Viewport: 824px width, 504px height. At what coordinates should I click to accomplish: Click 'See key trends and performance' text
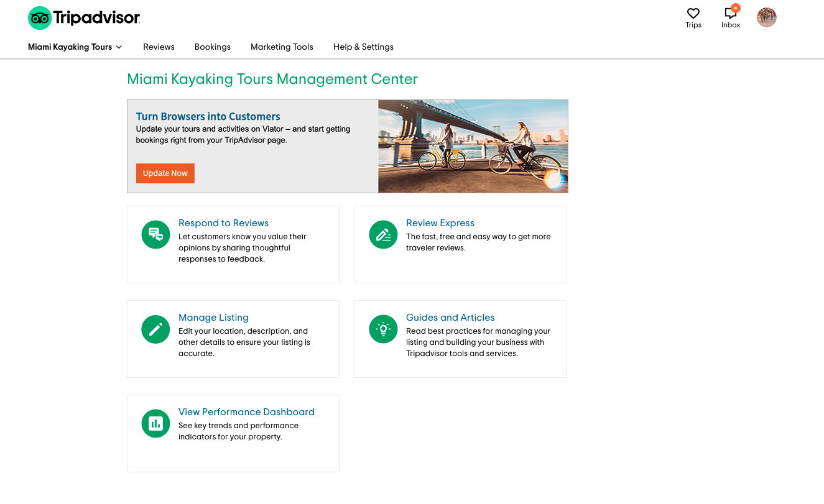point(238,426)
